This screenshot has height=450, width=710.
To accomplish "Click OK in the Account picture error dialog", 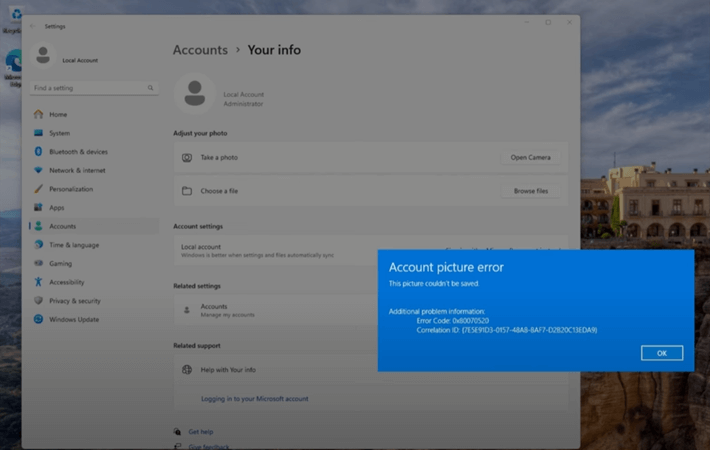I will coord(662,353).
